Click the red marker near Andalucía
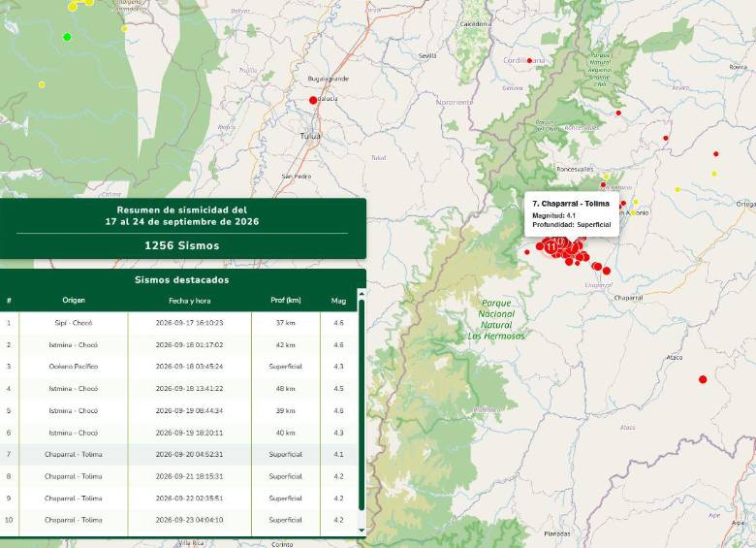This screenshot has height=548, width=756. coord(313,100)
